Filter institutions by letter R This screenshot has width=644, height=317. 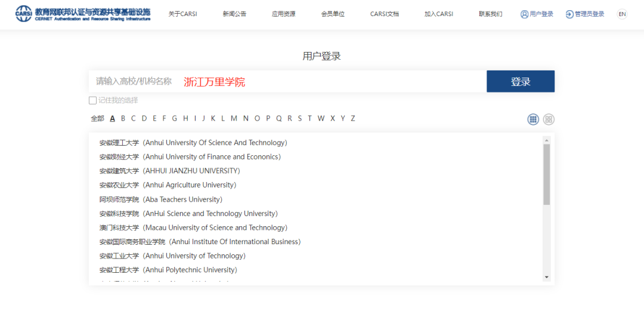point(290,118)
